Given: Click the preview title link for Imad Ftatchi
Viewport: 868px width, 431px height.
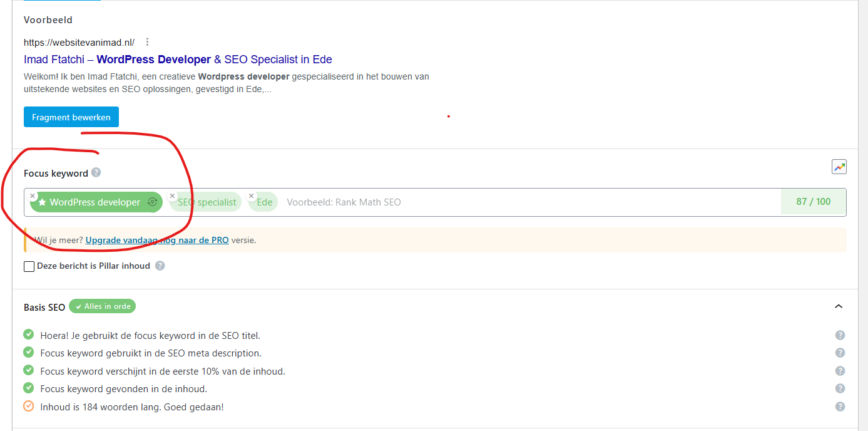Looking at the screenshot, I should (178, 60).
